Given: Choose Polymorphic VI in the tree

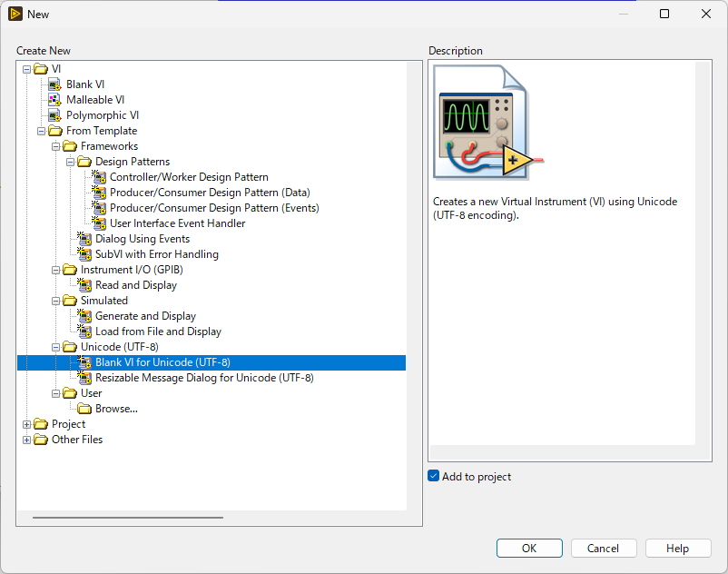Looking at the screenshot, I should pos(103,115).
